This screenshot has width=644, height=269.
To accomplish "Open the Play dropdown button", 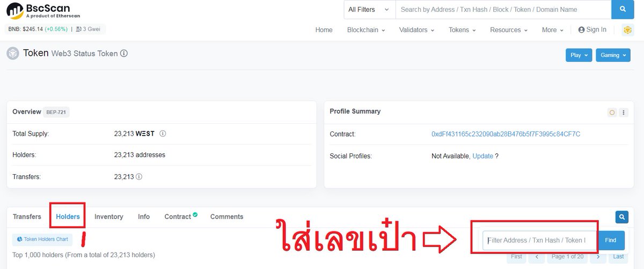I will click(x=579, y=55).
